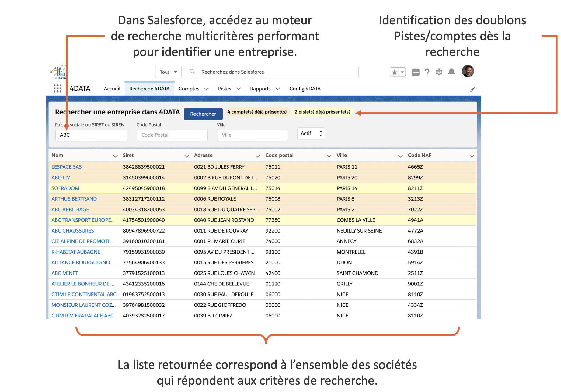Expand the favorites list dropdown arrow
Screen dimensions: 561x392
tap(402, 72)
